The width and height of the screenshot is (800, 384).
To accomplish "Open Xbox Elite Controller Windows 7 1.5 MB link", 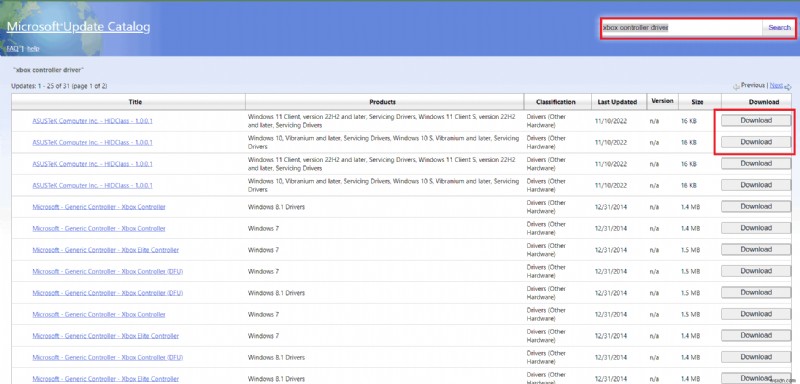I will (106, 250).
